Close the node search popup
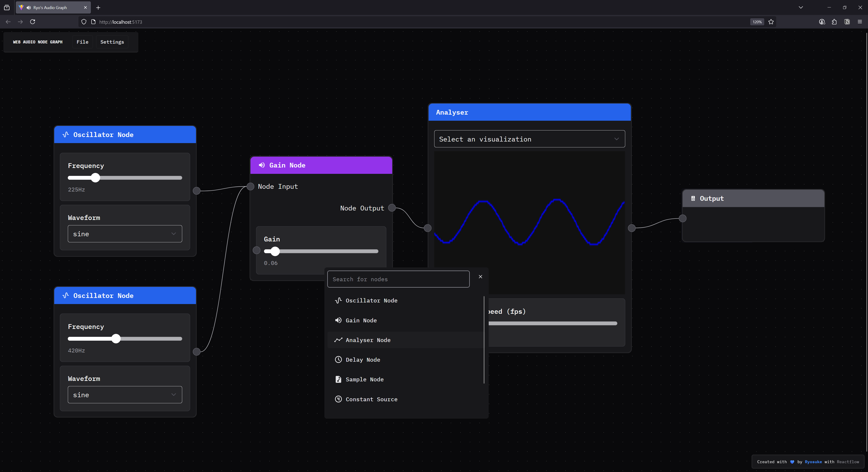 coord(481,277)
